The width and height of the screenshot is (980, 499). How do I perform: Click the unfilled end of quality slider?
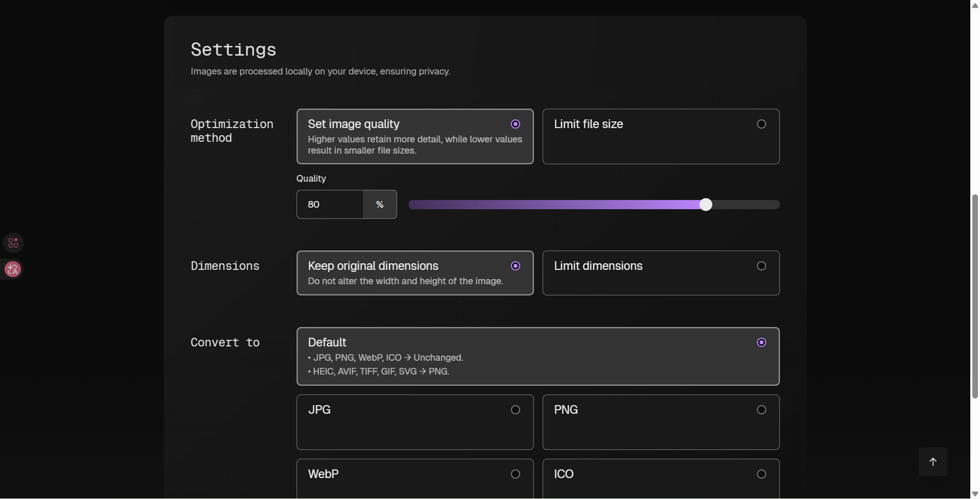click(x=750, y=205)
